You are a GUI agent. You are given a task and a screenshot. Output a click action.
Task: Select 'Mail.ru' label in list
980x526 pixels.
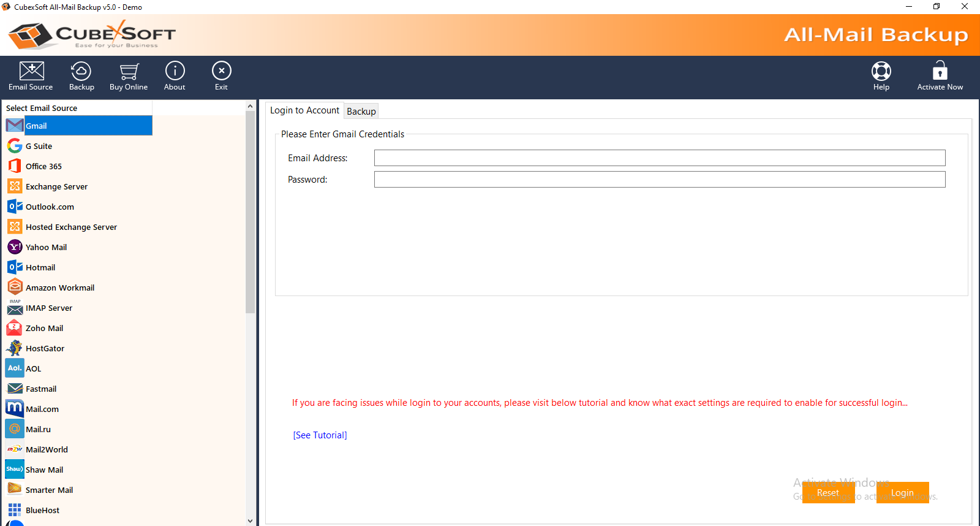(38, 430)
